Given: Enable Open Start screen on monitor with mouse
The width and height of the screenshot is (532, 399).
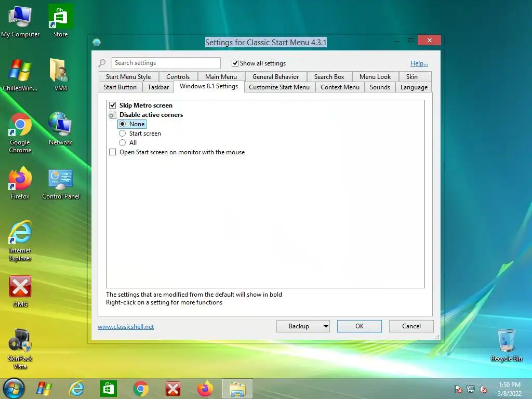Looking at the screenshot, I should (112, 152).
